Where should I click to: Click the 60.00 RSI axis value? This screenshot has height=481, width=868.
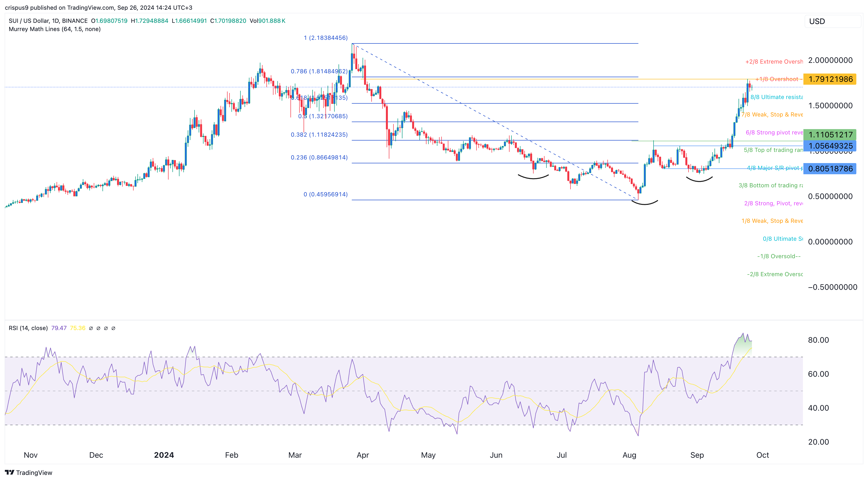tap(818, 374)
